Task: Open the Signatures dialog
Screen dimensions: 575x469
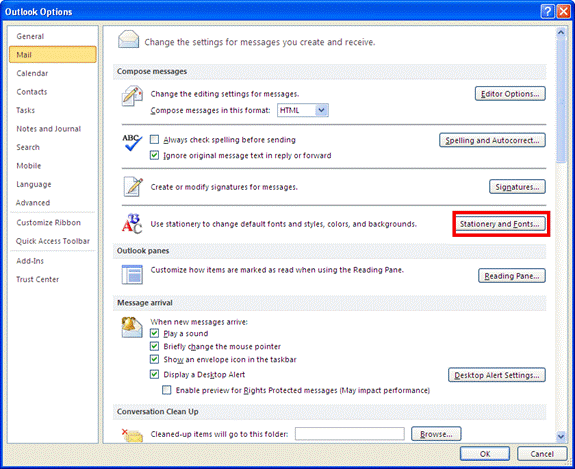Action: 517,187
